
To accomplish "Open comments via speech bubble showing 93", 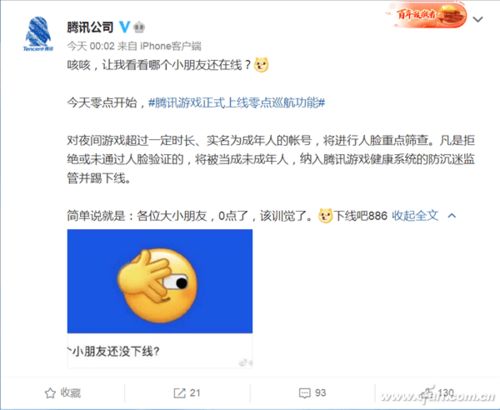I will point(312,393).
